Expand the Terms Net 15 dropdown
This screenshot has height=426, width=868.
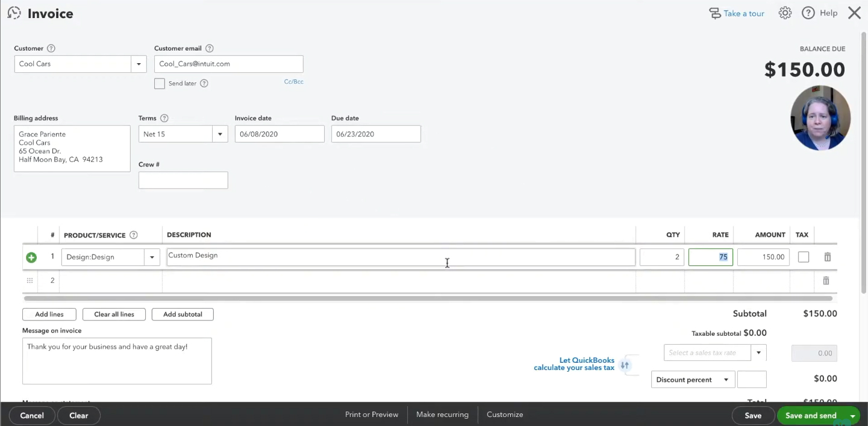pyautogui.click(x=220, y=134)
